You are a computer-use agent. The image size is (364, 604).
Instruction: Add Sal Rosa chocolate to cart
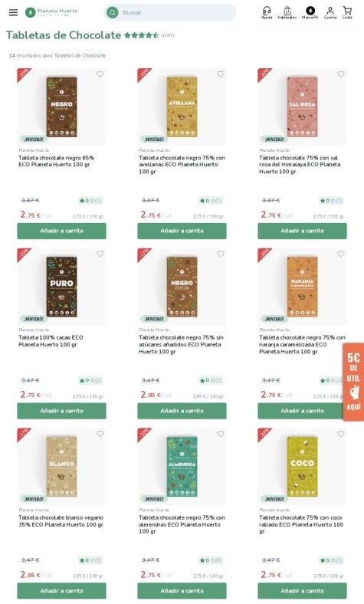point(302,231)
